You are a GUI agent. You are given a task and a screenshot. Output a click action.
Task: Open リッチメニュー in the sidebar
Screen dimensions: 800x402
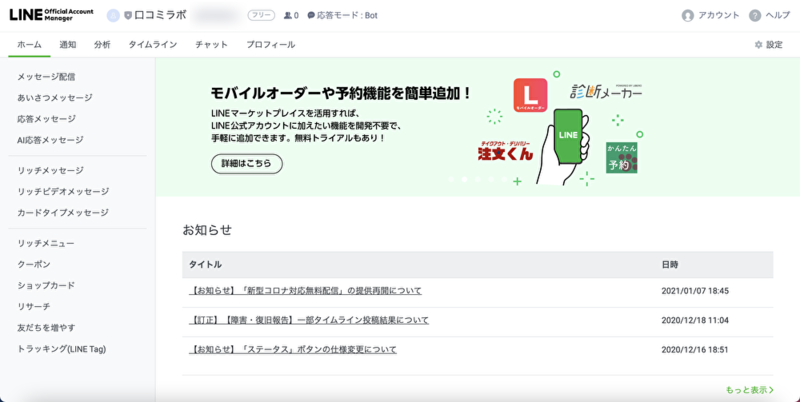[46, 243]
